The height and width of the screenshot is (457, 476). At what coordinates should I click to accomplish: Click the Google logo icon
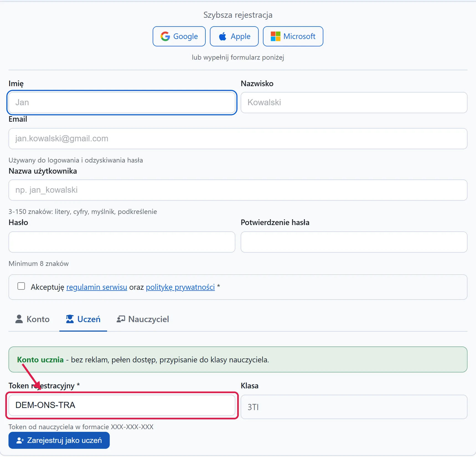click(x=165, y=36)
